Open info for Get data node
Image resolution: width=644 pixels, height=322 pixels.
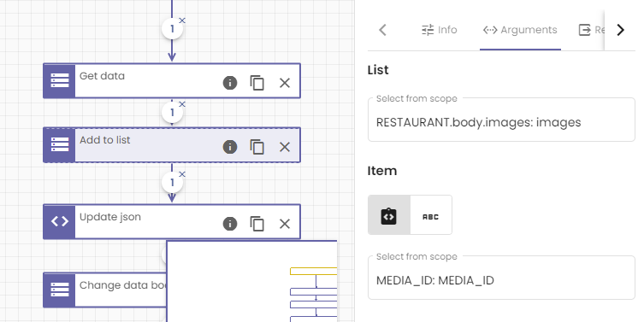(230, 83)
